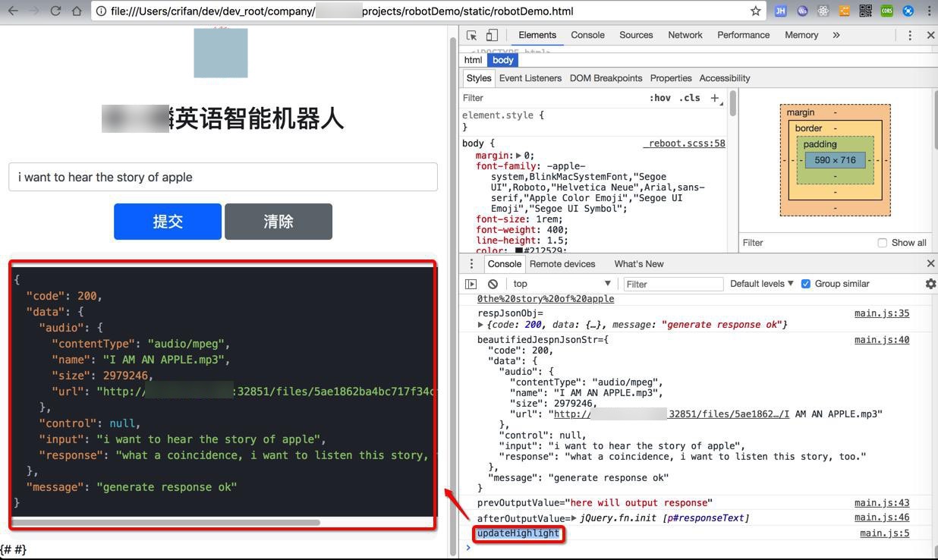Viewport: 938px width, 560px height.
Task: Toggle the console sidebar icon
Action: click(471, 284)
